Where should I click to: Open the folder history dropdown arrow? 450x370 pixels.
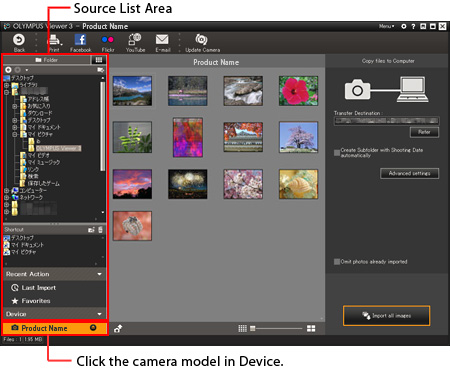(x=27, y=70)
